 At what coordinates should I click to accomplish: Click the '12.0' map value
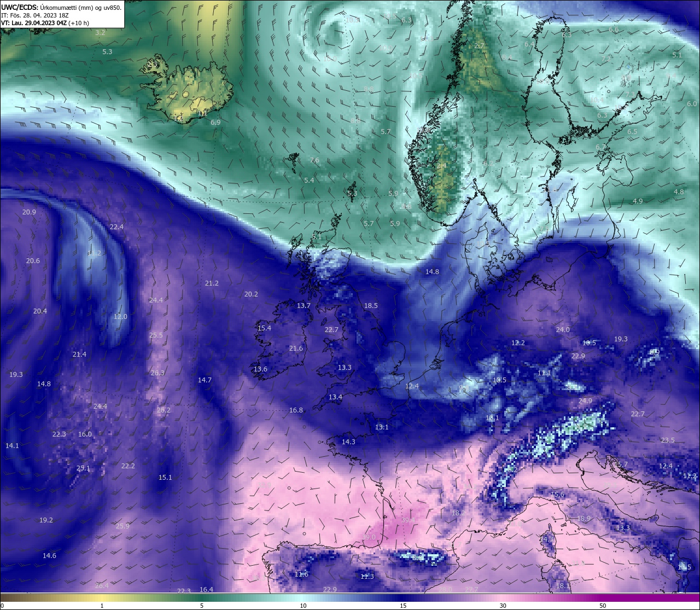point(120,317)
